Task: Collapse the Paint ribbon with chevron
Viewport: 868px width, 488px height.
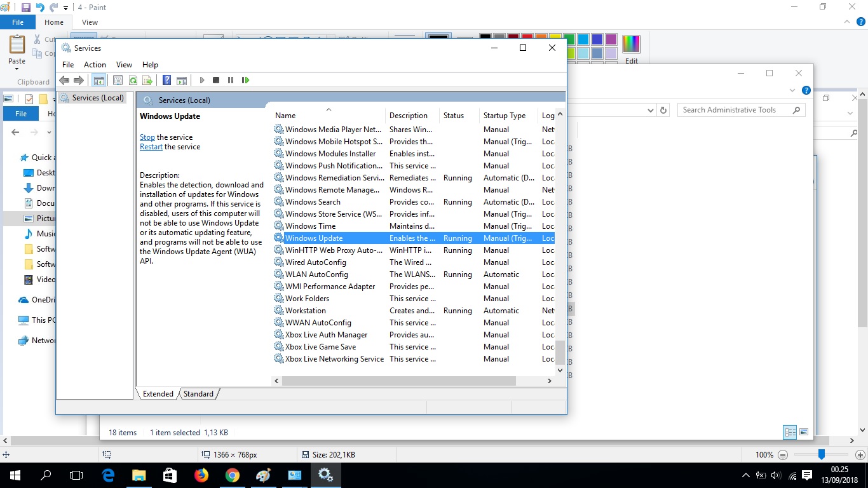Action: 847,21
